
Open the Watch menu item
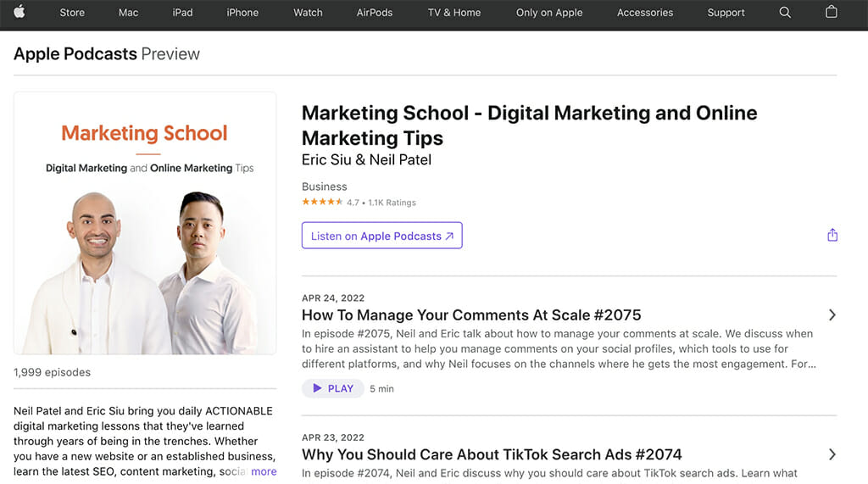click(x=308, y=12)
